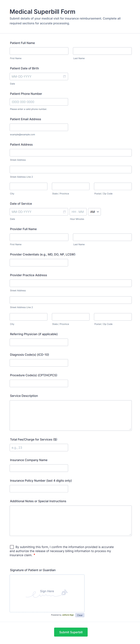Clear the signature field
Screen dimensions: 140x644
pyautogui.click(x=80, y=615)
